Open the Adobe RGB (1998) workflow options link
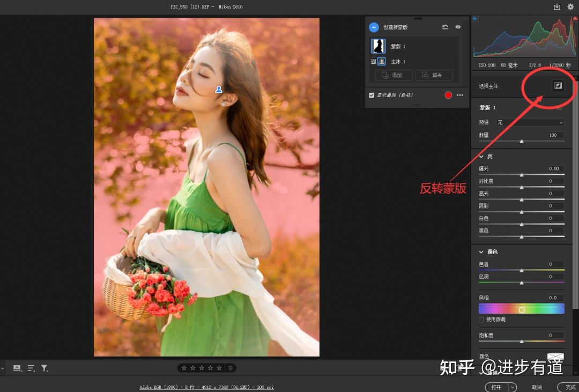Image resolution: width=579 pixels, height=392 pixels. pyautogui.click(x=206, y=387)
